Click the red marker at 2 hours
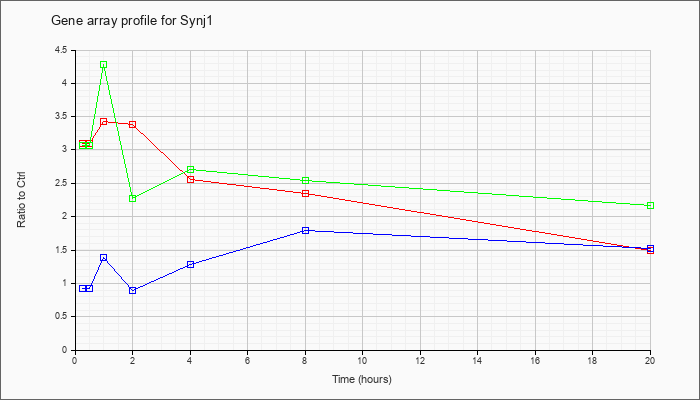This screenshot has width=700, height=400. coord(133,125)
